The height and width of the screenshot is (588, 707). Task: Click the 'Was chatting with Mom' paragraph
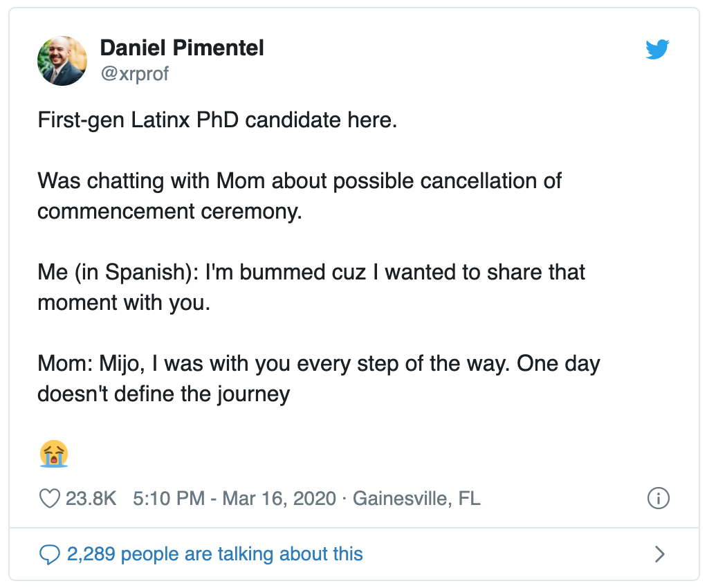(300, 196)
